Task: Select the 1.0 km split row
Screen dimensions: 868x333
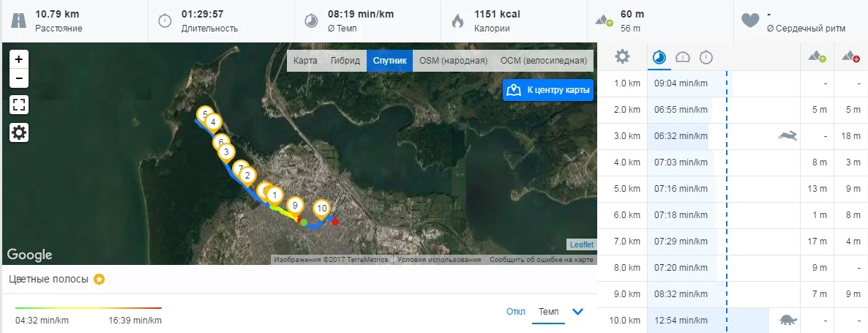Action: [733, 83]
